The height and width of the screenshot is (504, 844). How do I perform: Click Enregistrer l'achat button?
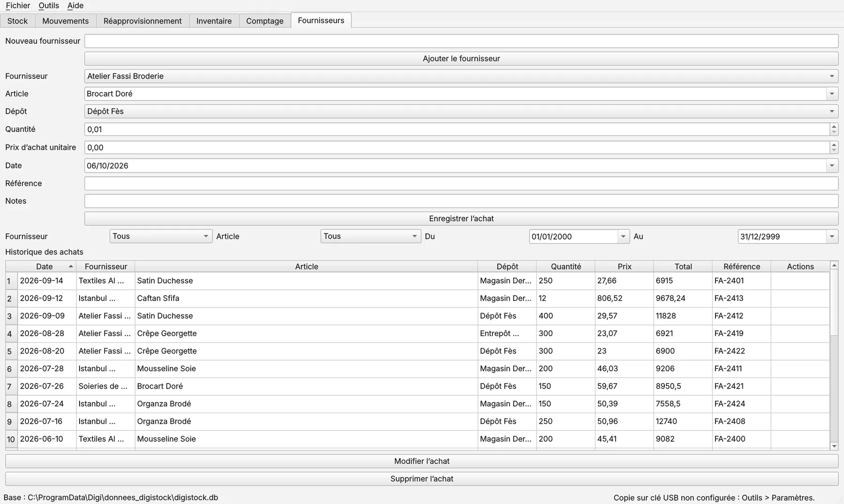pyautogui.click(x=461, y=218)
